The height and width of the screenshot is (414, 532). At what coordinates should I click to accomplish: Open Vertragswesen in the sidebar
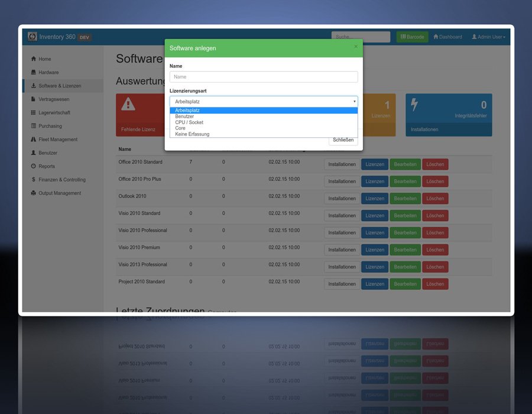(54, 99)
